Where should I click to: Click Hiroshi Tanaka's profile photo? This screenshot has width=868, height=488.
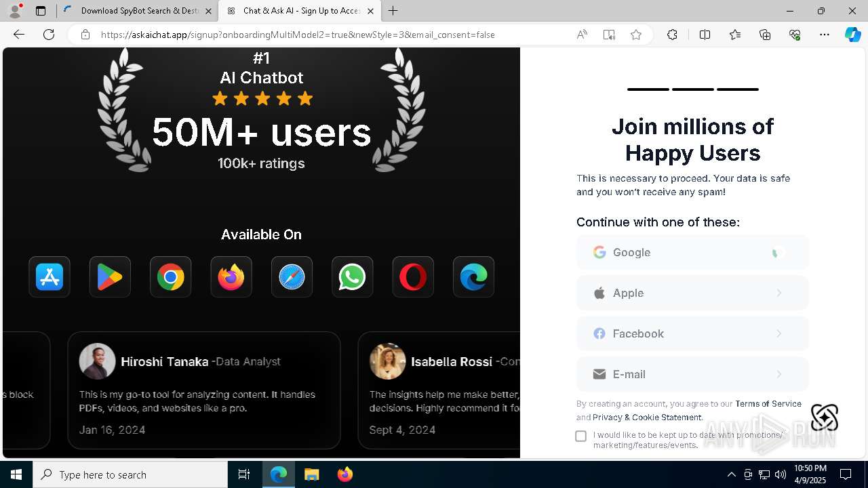point(97,361)
